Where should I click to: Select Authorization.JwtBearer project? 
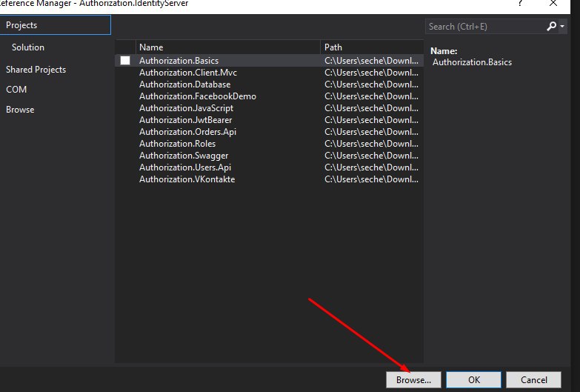tap(186, 120)
